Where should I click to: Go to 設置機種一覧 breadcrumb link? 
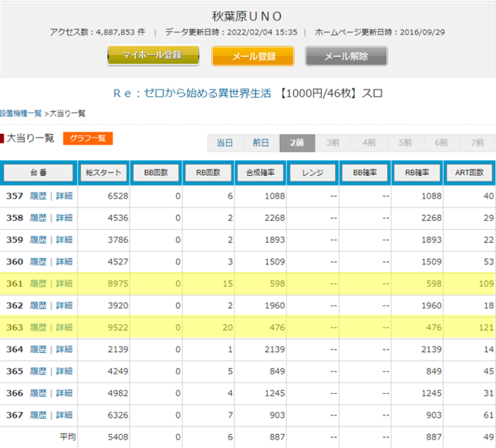point(21,114)
